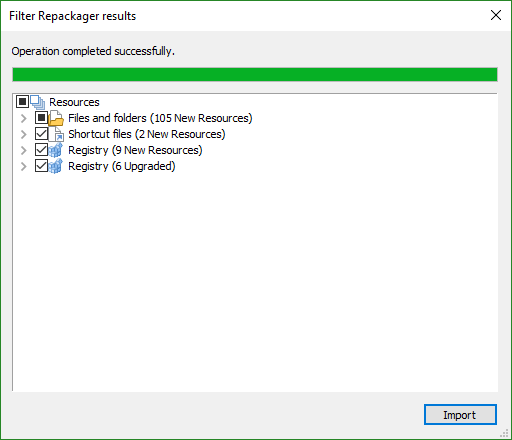Select Files and folders (105 New Resources)

click(x=160, y=118)
